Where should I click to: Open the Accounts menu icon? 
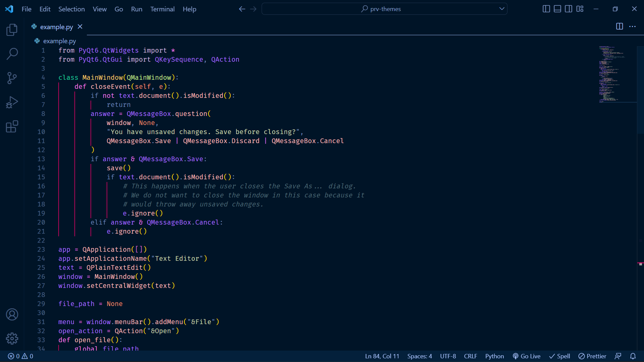click(x=12, y=314)
